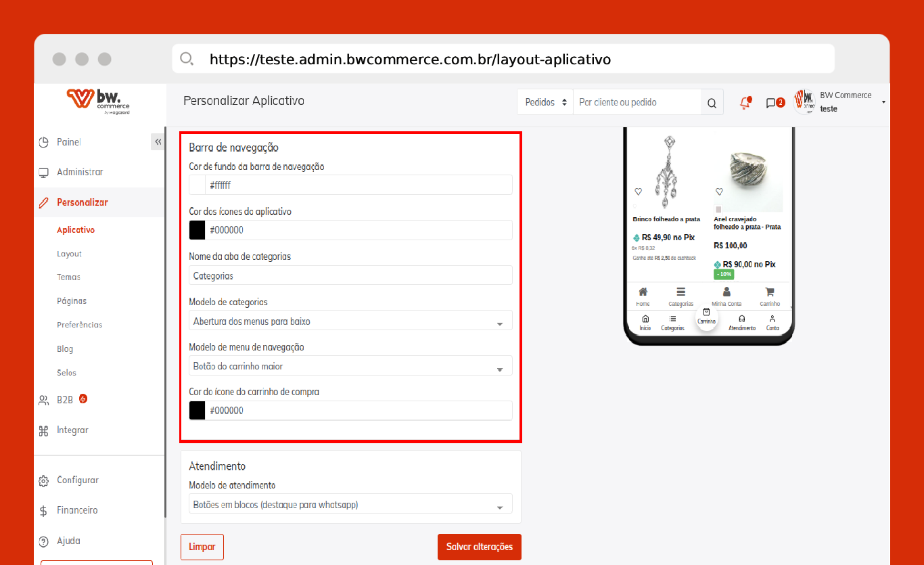Open the Modelo de categorias dropdown
The image size is (924, 565).
coord(350,321)
